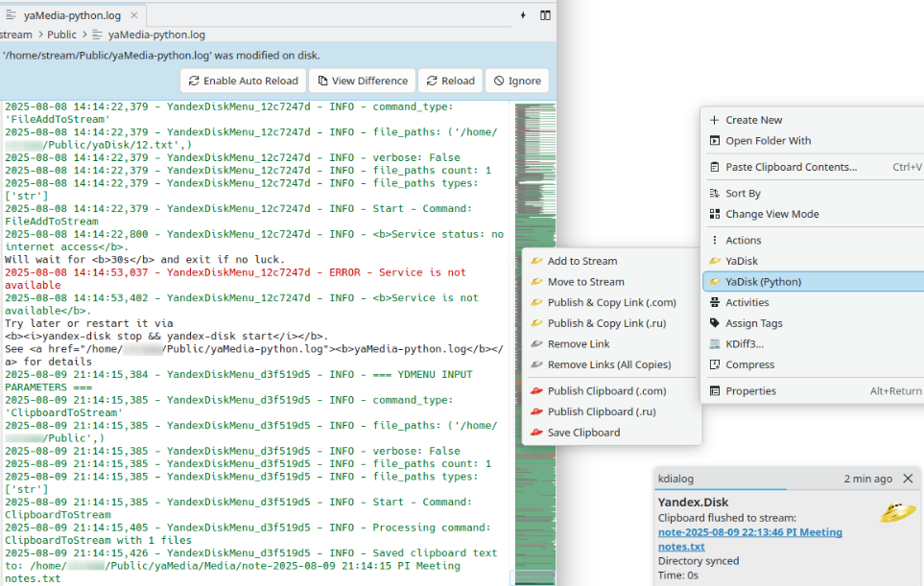Click the red ERROR log line
Image resolution: width=924 pixels, height=586 pixels.
pos(236,278)
